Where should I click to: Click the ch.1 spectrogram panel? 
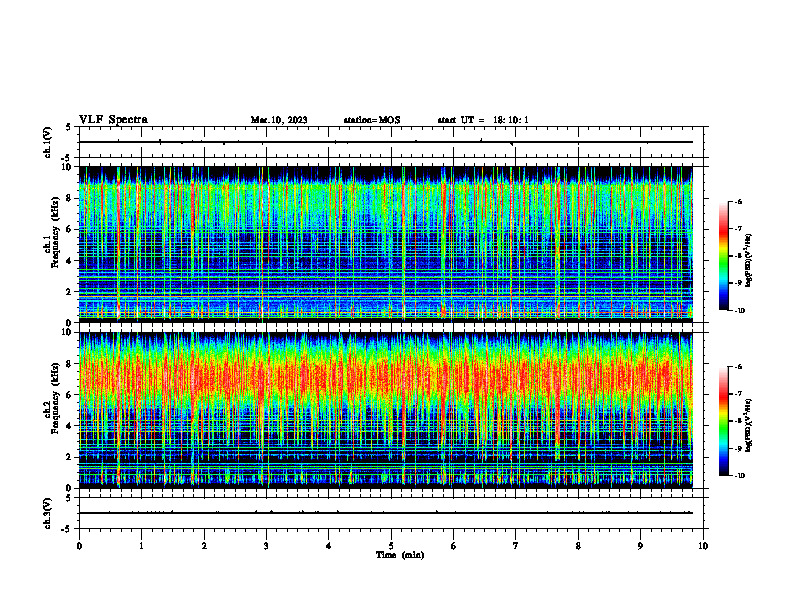[x=386, y=244]
